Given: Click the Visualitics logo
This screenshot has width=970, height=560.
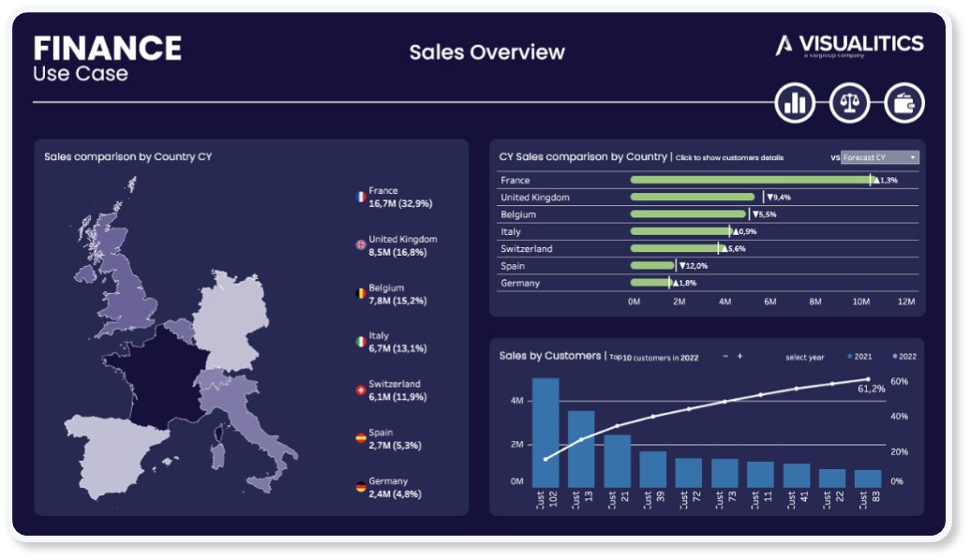Looking at the screenshot, I should [x=849, y=45].
